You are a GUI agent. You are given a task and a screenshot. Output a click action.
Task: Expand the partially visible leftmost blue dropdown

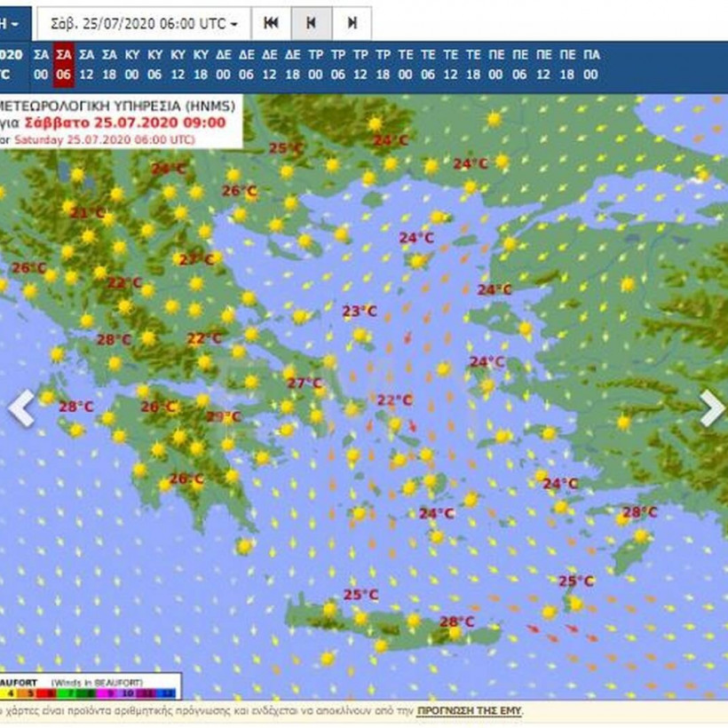pyautogui.click(x=14, y=23)
